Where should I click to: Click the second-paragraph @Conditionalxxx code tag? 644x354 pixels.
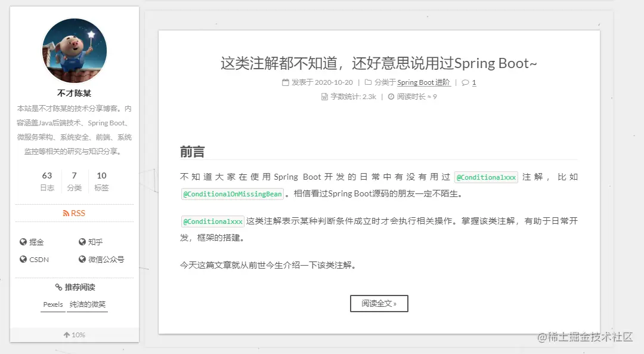tap(213, 221)
